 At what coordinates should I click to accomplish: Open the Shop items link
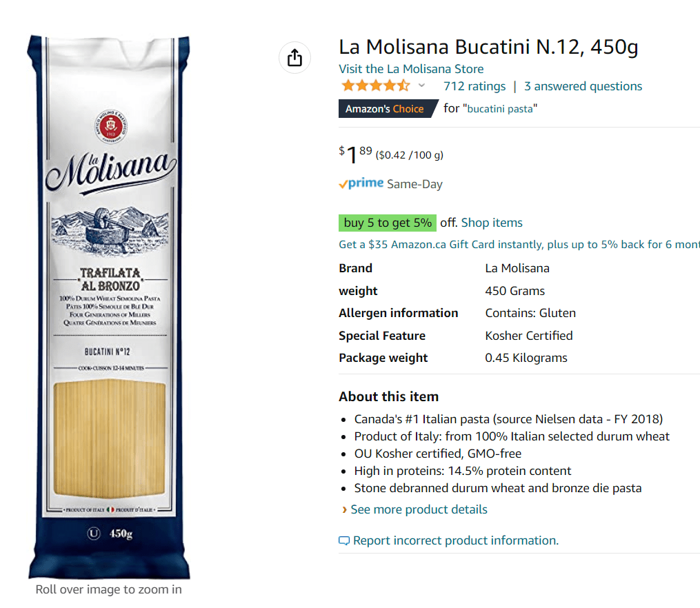[x=492, y=223]
